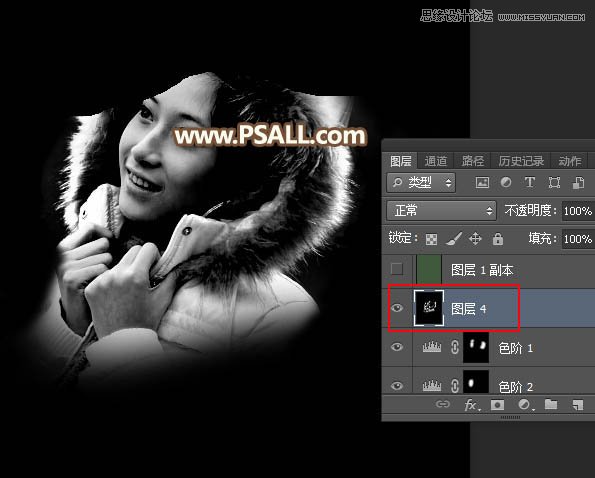Filter layers by smart objects icon
Viewport: 595px width, 478px height.
pyautogui.click(x=578, y=182)
